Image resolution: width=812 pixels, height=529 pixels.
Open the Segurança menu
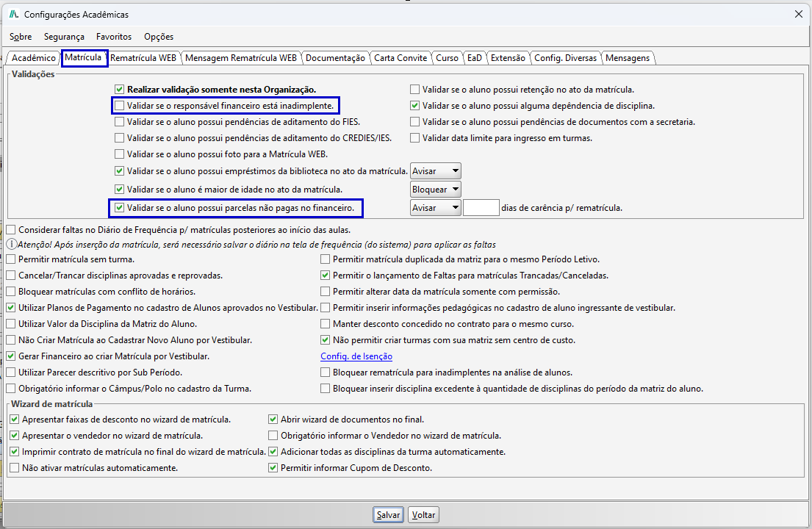click(64, 37)
